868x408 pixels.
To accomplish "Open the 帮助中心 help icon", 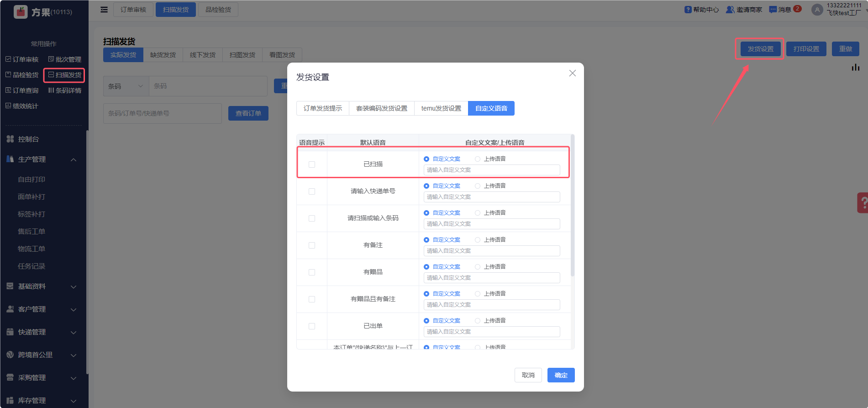I will [688, 10].
